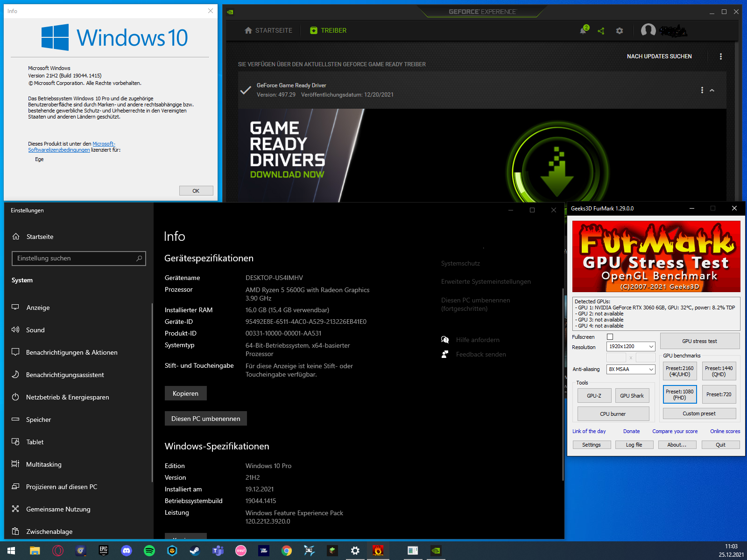The height and width of the screenshot is (560, 747).
Task: Open the Compare your score link
Action: (675, 431)
